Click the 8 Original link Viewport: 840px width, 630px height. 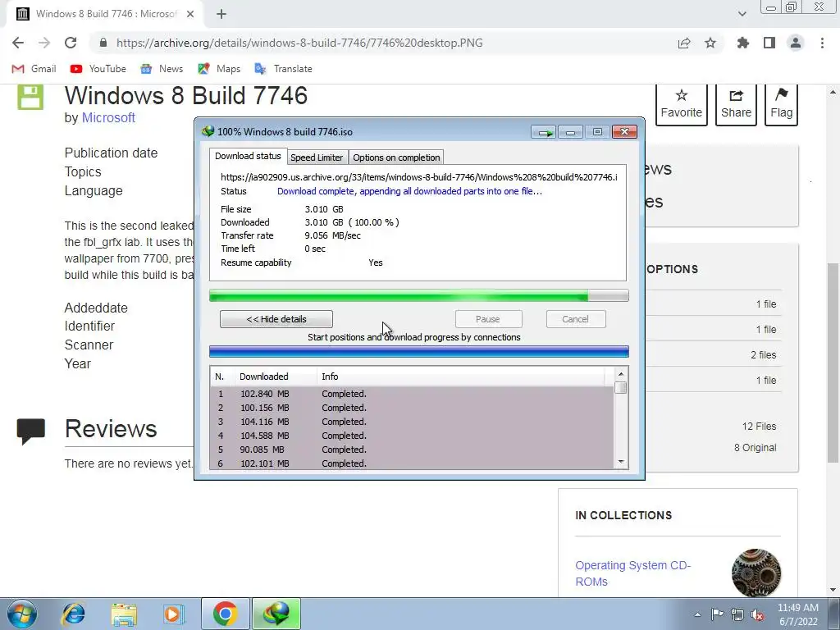pyautogui.click(x=755, y=448)
